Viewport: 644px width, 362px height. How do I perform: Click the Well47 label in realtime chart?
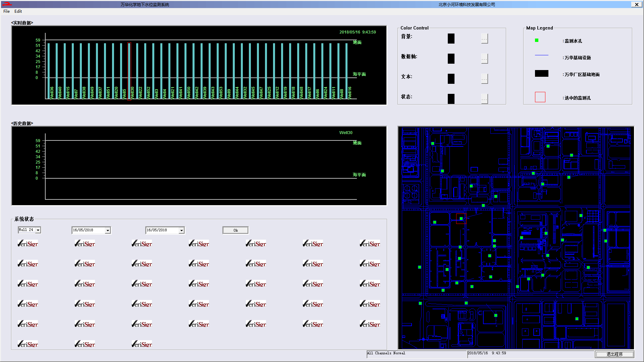click(261, 93)
